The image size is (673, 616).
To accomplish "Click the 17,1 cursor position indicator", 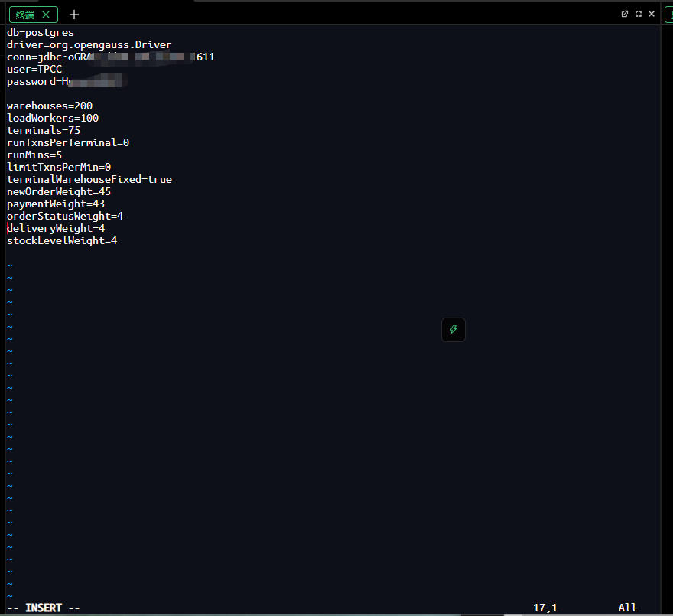I will pyautogui.click(x=545, y=608).
